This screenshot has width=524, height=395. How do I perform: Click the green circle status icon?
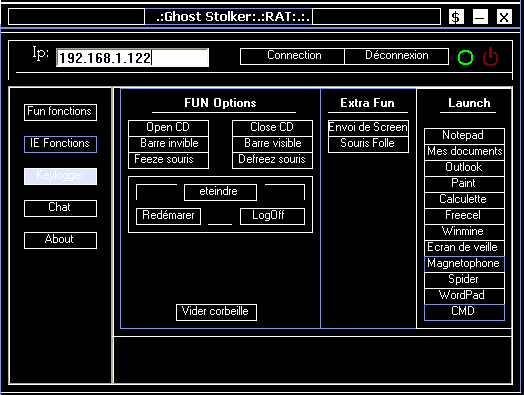click(x=466, y=57)
